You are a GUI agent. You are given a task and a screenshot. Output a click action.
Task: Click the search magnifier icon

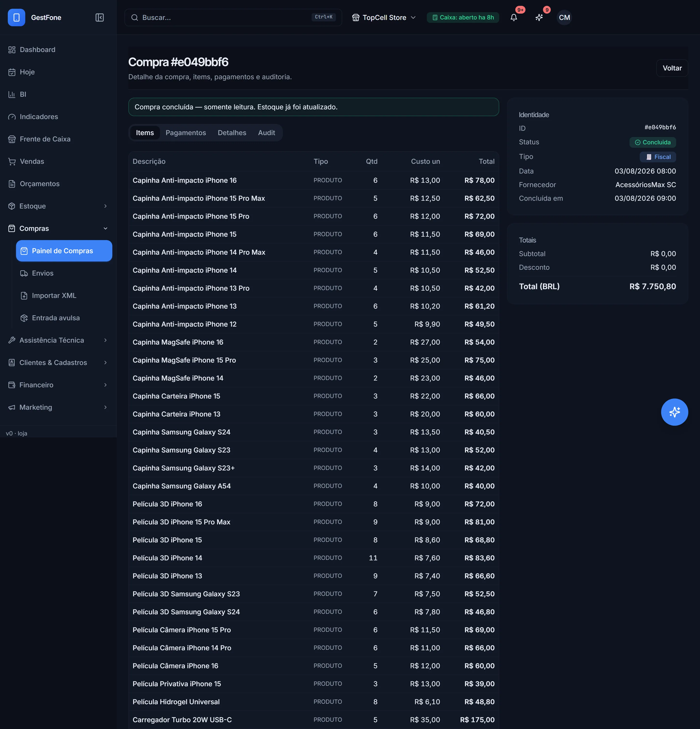pyautogui.click(x=135, y=17)
